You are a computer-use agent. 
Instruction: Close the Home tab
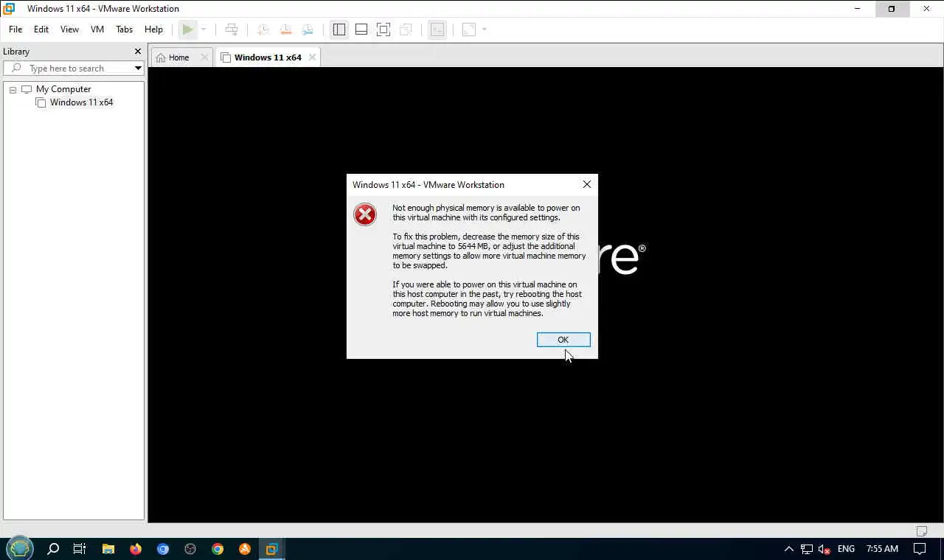tap(205, 57)
